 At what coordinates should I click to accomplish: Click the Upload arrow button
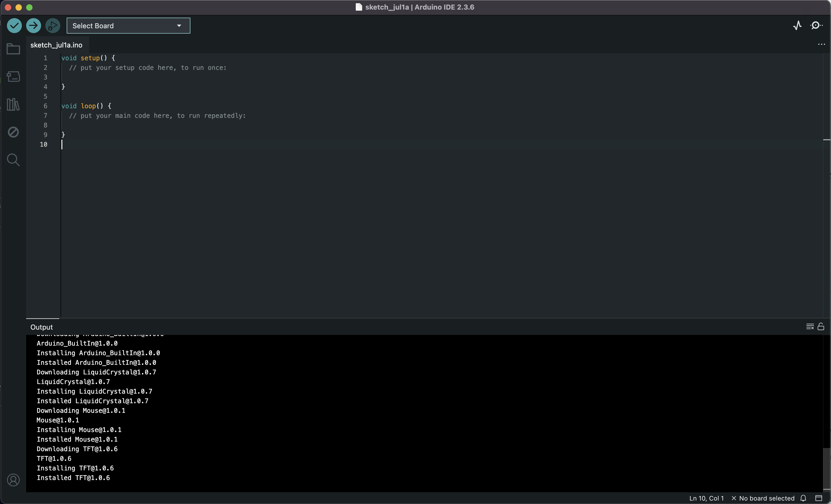point(33,26)
